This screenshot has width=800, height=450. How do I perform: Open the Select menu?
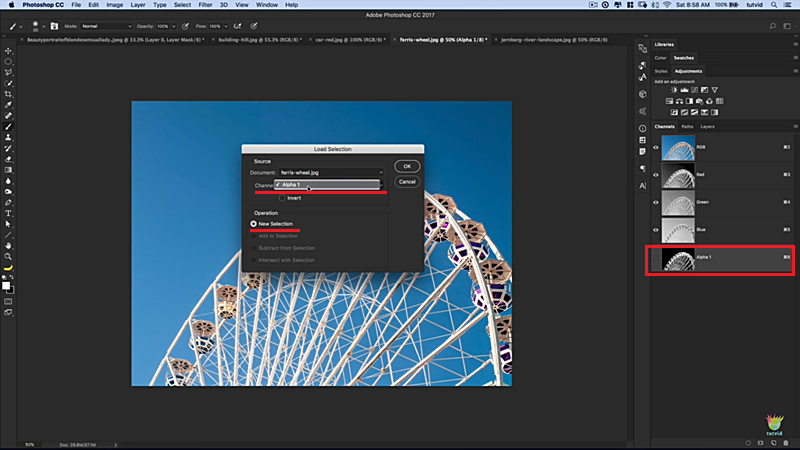182,5
